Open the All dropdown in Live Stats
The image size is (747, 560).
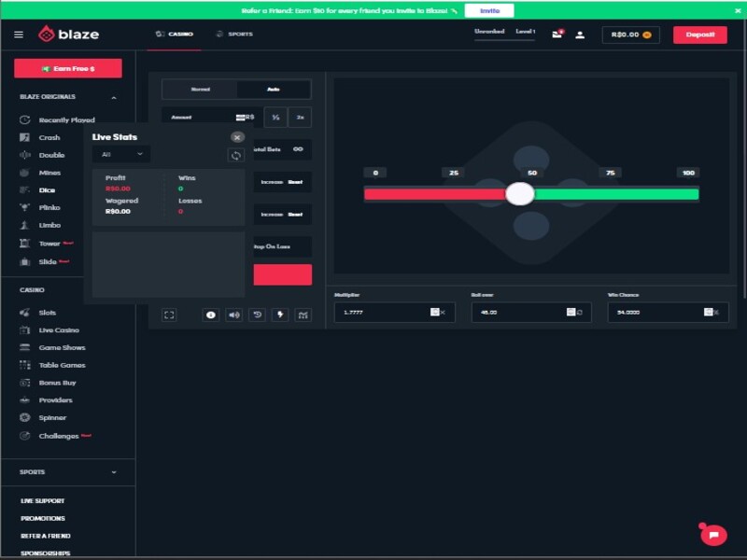tap(121, 154)
